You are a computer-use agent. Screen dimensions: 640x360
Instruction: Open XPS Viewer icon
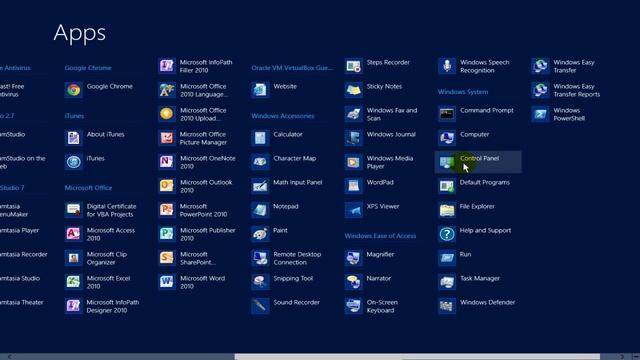click(x=353, y=210)
